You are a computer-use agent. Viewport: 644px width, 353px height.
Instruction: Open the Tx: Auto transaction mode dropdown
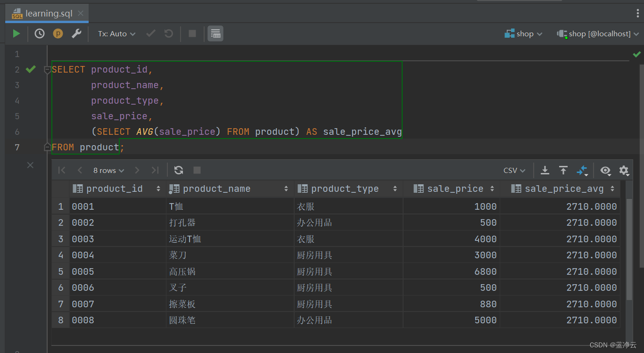pyautogui.click(x=116, y=33)
